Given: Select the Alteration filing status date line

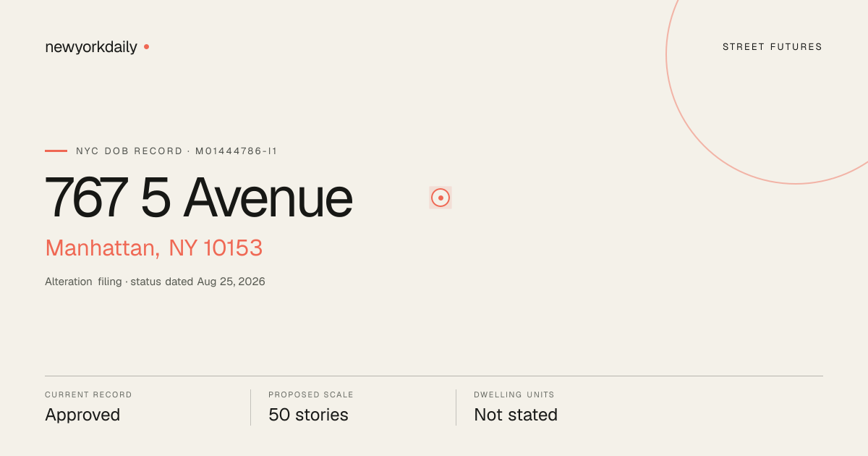Looking at the screenshot, I should pos(155,282).
